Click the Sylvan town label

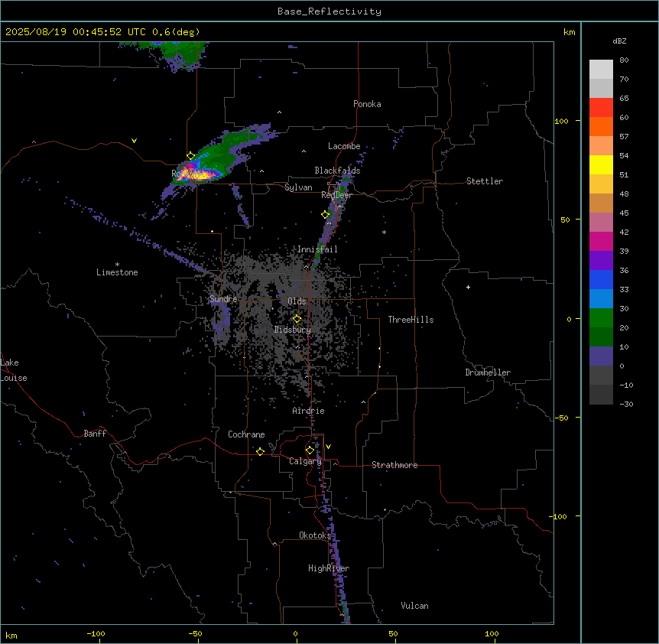pos(298,187)
